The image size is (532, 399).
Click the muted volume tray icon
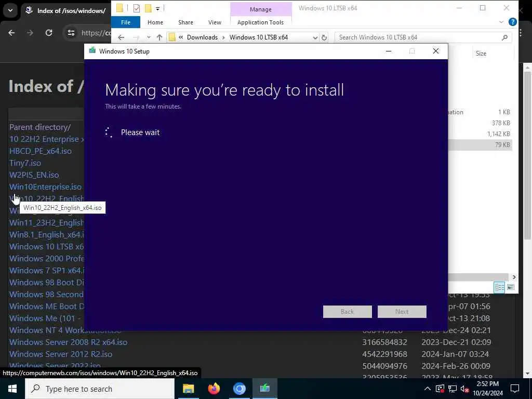(x=465, y=389)
